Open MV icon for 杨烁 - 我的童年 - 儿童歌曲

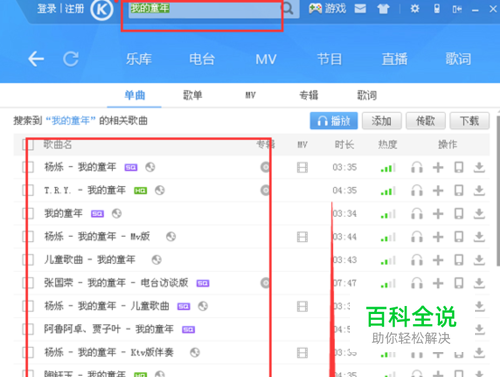302,306
